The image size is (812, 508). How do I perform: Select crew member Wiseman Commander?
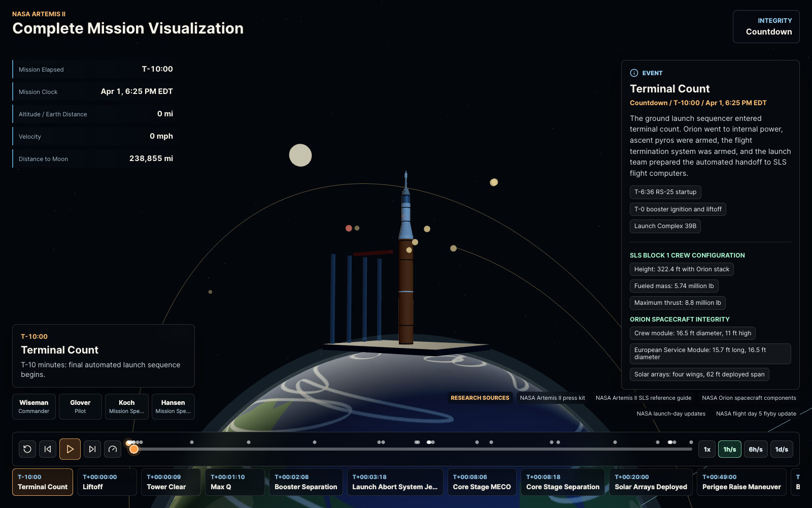[x=34, y=406]
